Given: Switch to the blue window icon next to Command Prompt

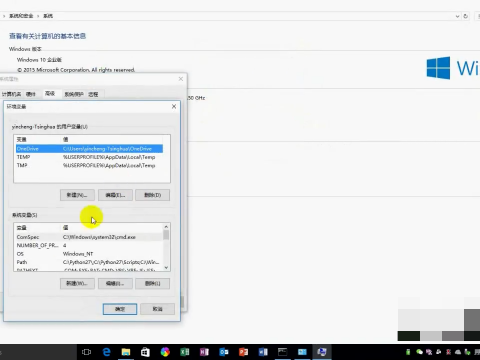Looking at the screenshot, I should pos(302,352).
